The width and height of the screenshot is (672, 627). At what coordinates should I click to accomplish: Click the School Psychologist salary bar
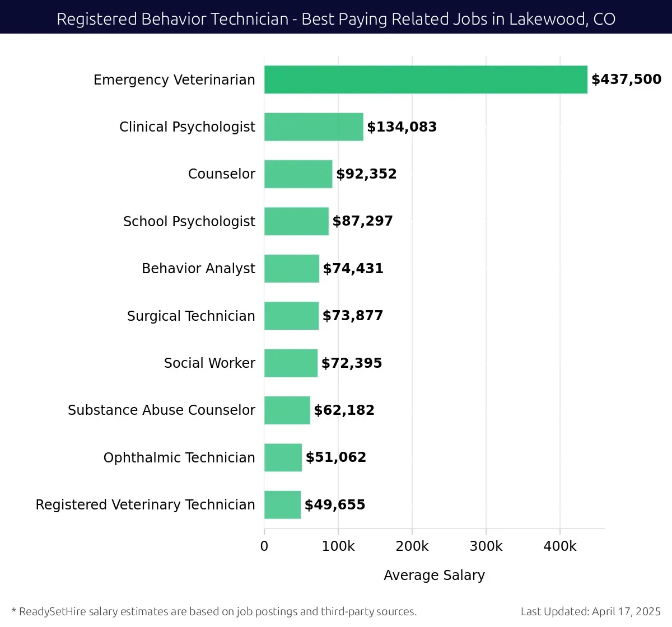[296, 221]
